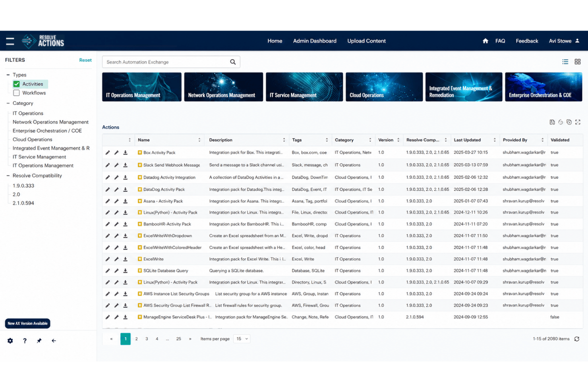
Task: Open the help question mark icon
Action: tap(25, 341)
